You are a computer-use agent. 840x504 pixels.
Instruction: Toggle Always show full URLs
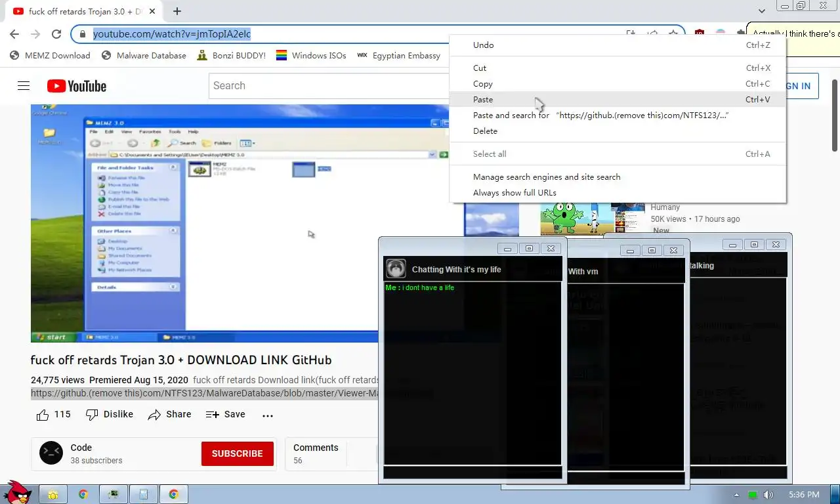click(x=618, y=193)
